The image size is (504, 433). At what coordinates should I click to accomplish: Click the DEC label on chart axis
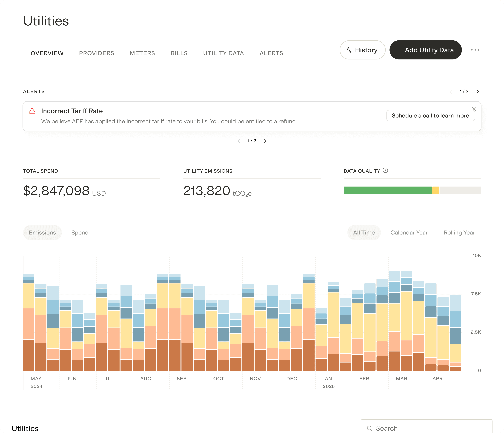292,379
